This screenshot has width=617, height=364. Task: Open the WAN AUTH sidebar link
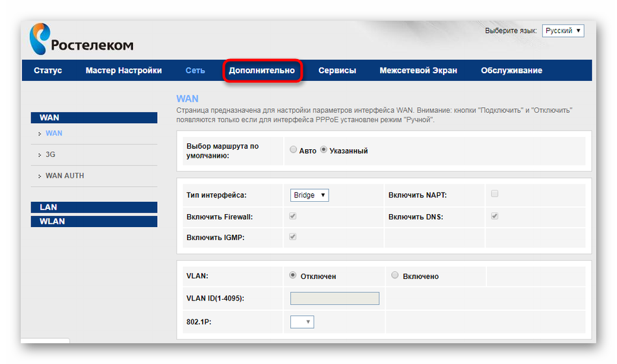pyautogui.click(x=64, y=176)
